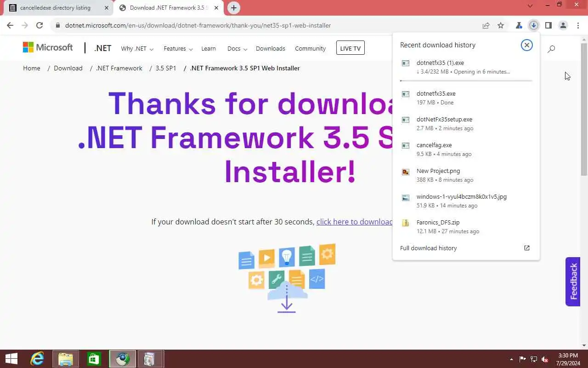
Task: Toggle the downloads toolbar icon
Action: pyautogui.click(x=533, y=25)
